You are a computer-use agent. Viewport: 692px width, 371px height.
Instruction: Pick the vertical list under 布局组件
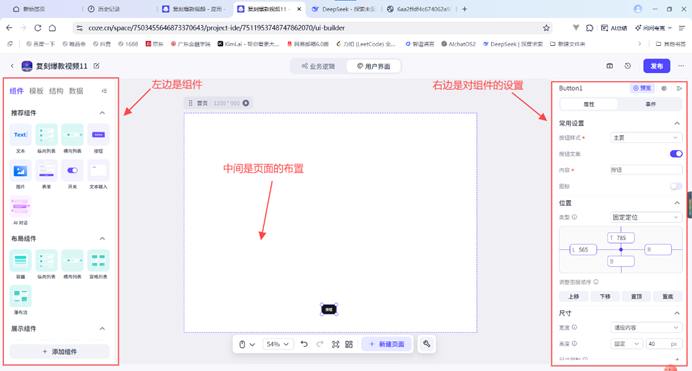(46, 260)
